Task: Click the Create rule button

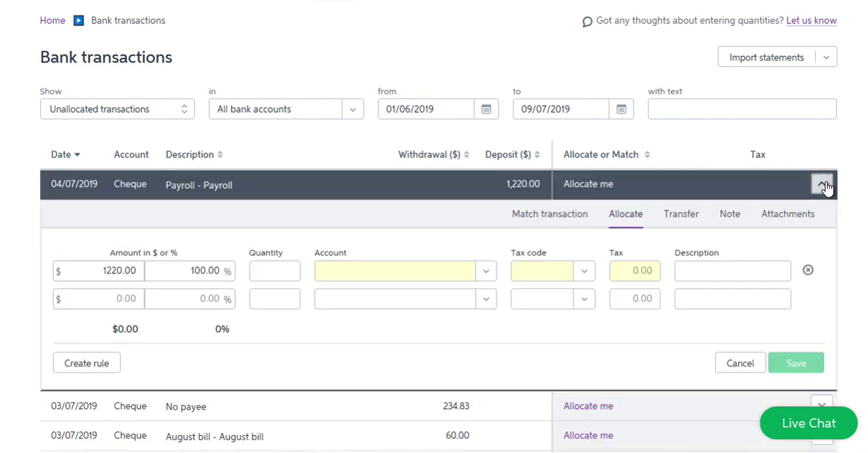Action: (x=87, y=363)
